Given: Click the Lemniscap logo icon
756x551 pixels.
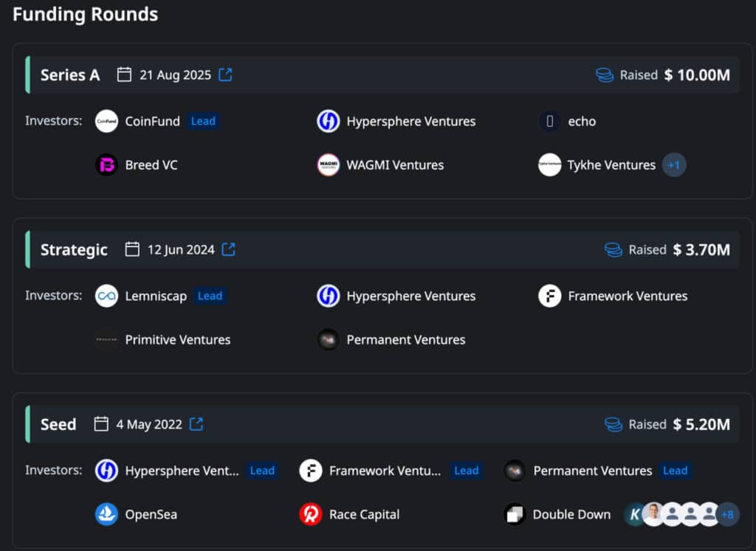Looking at the screenshot, I should click(106, 296).
